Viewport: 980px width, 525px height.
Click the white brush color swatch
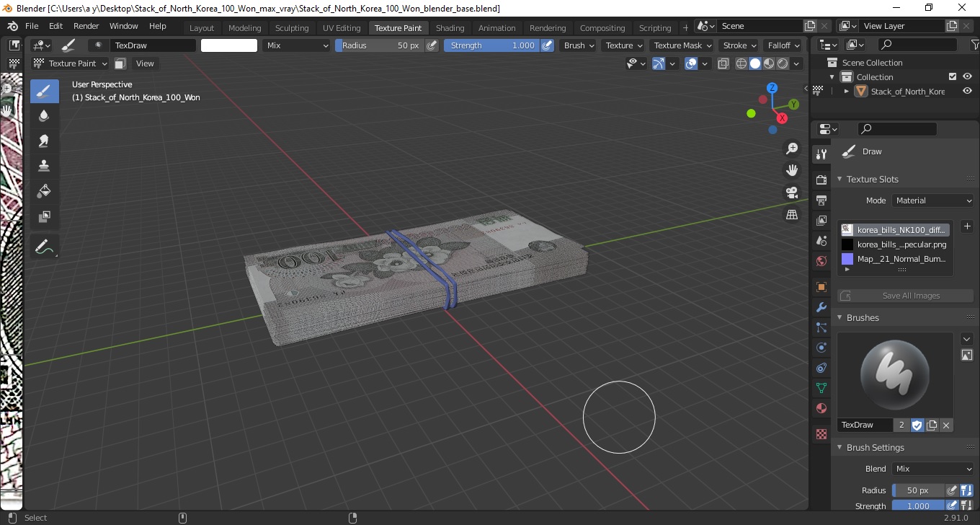click(x=229, y=45)
